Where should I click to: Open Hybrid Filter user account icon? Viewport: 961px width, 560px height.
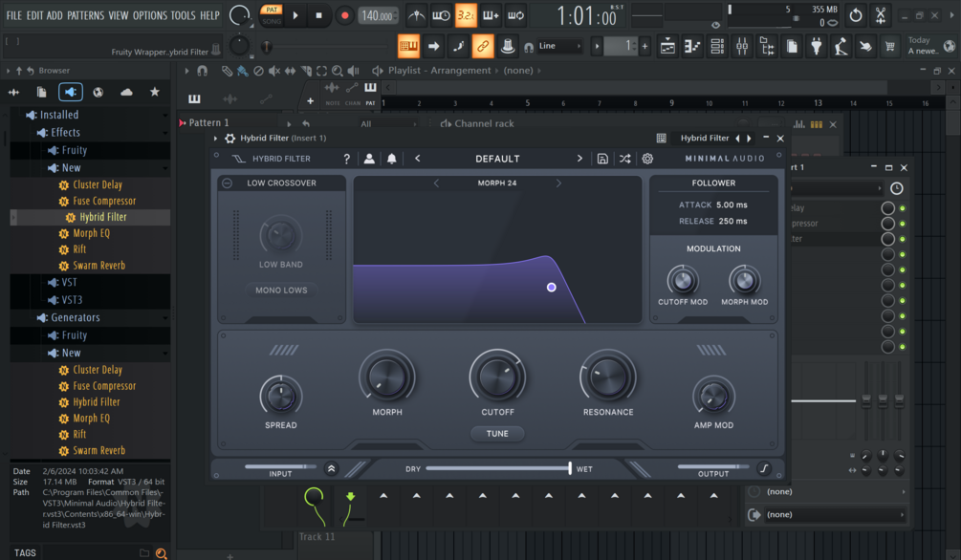click(x=369, y=159)
